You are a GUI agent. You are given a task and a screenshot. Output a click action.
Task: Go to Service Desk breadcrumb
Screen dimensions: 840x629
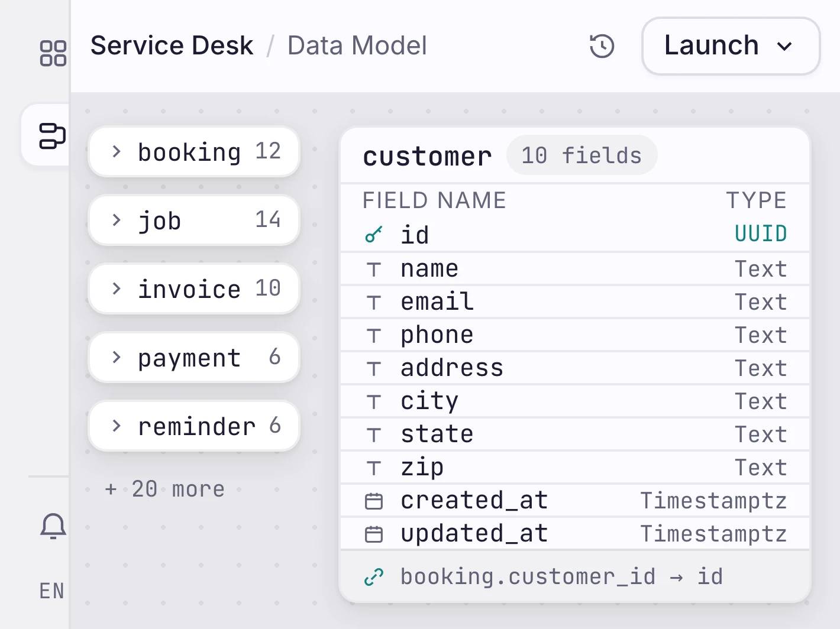click(172, 46)
